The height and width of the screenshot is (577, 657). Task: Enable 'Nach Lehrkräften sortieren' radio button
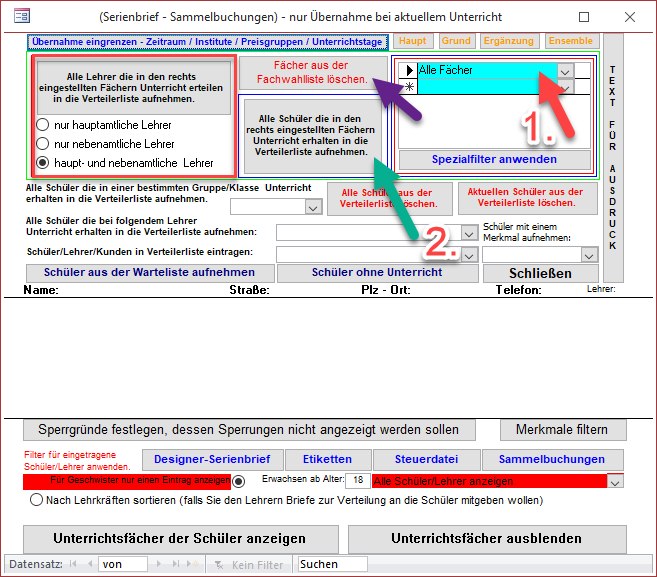(x=37, y=499)
